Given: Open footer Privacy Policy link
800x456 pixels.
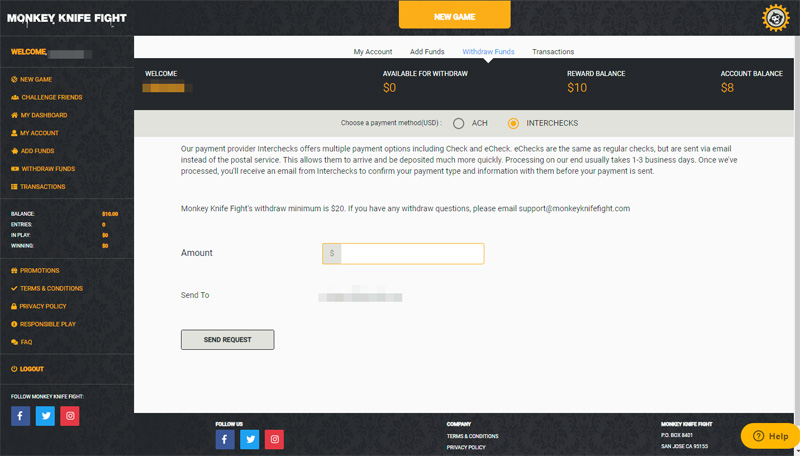Looking at the screenshot, I should (466, 447).
